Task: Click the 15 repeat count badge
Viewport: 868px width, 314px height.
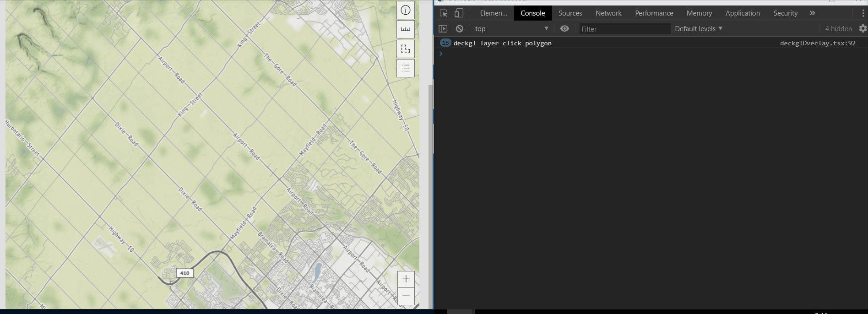Action: click(x=445, y=43)
